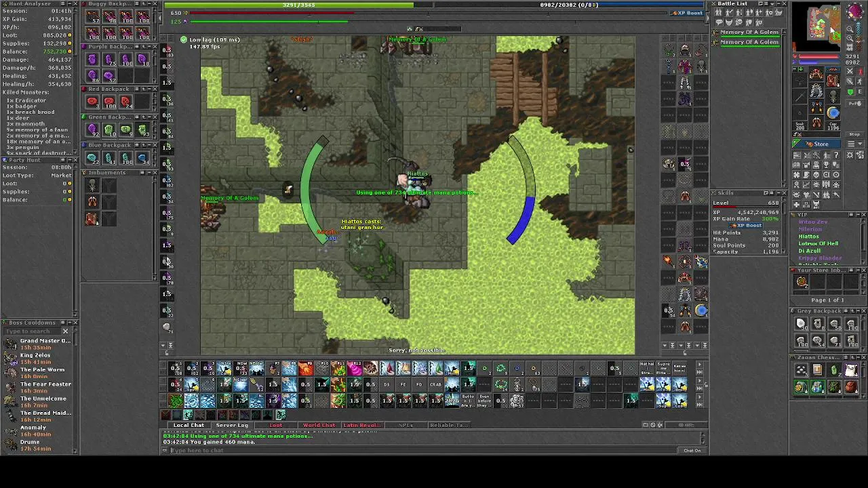Select the Local Chat tab

[189, 425]
